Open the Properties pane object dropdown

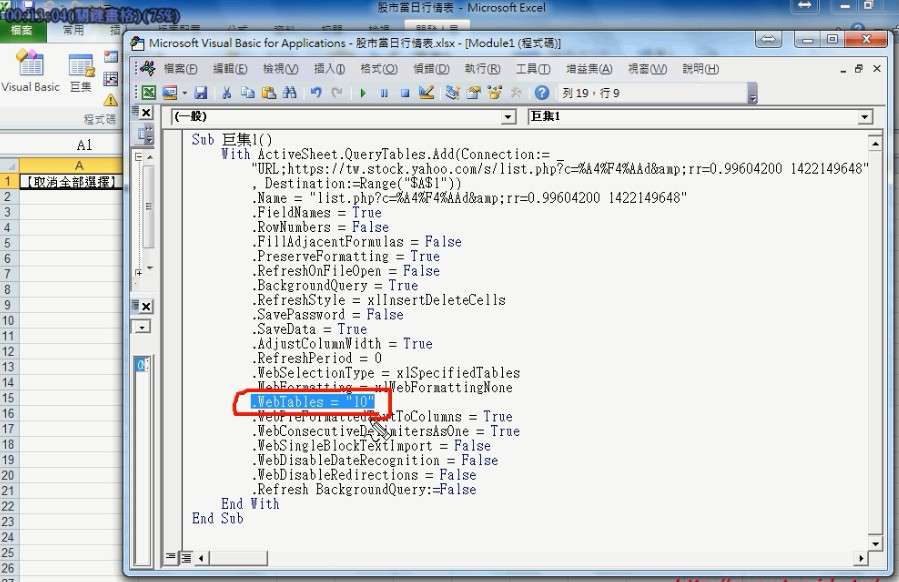click(142, 327)
